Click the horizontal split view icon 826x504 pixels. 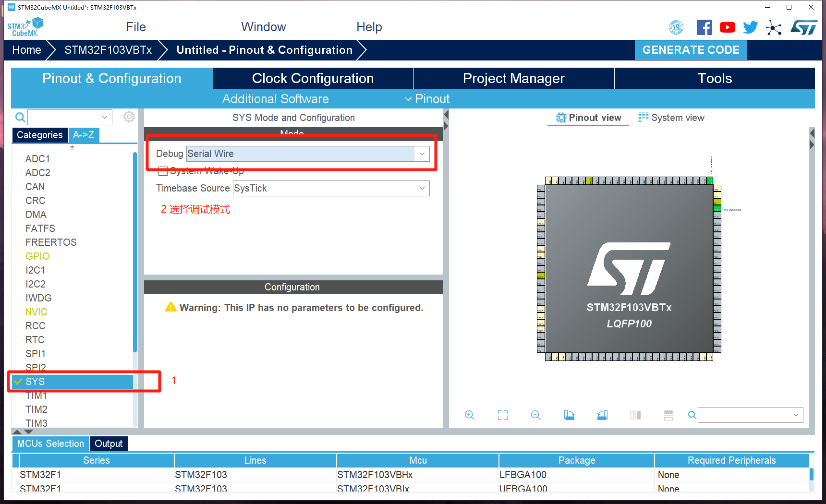click(x=668, y=415)
